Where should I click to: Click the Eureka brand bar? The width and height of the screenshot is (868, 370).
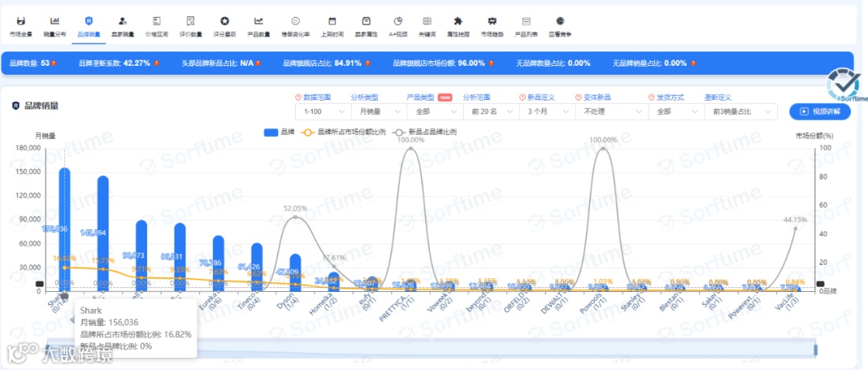click(219, 263)
